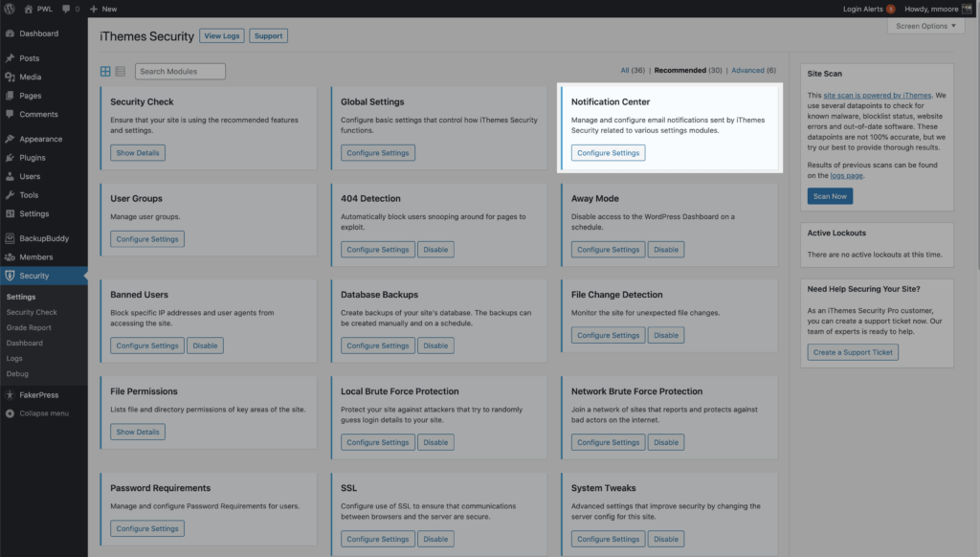The image size is (980, 557).
Task: Filter modules by Recommended (30)
Action: click(687, 70)
